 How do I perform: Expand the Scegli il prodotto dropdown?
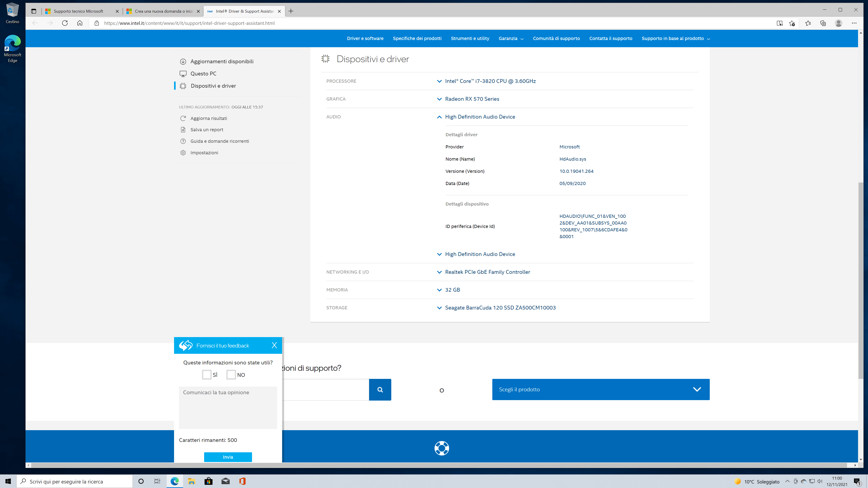click(696, 389)
